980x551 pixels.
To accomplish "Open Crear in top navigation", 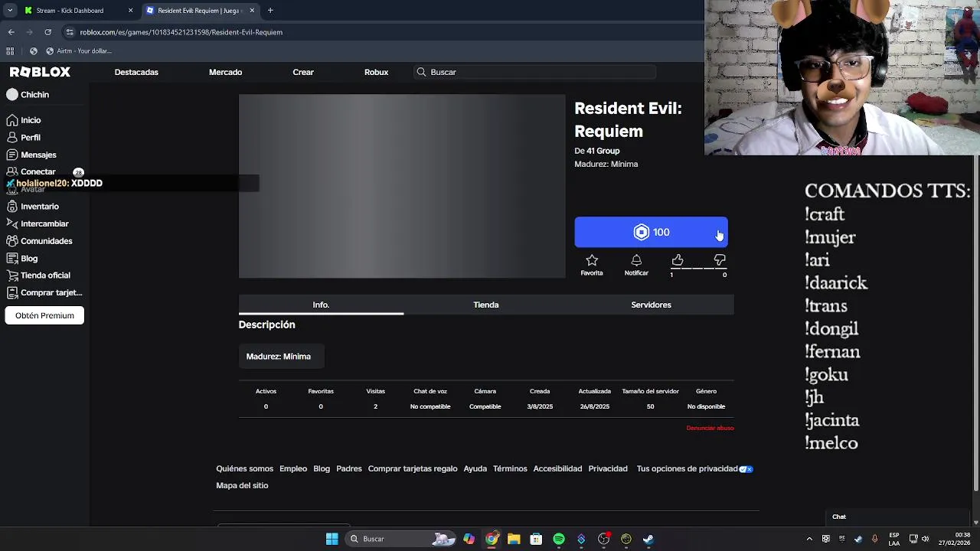I will point(303,72).
